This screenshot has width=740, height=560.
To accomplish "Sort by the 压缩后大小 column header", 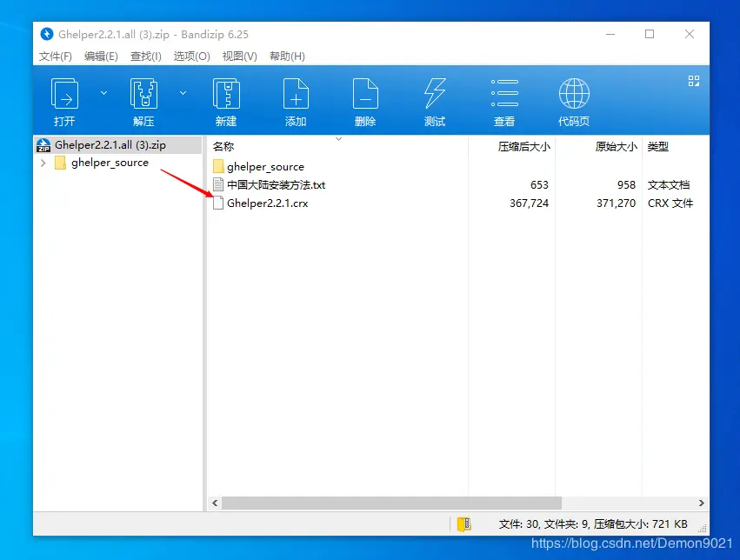I will [x=523, y=147].
